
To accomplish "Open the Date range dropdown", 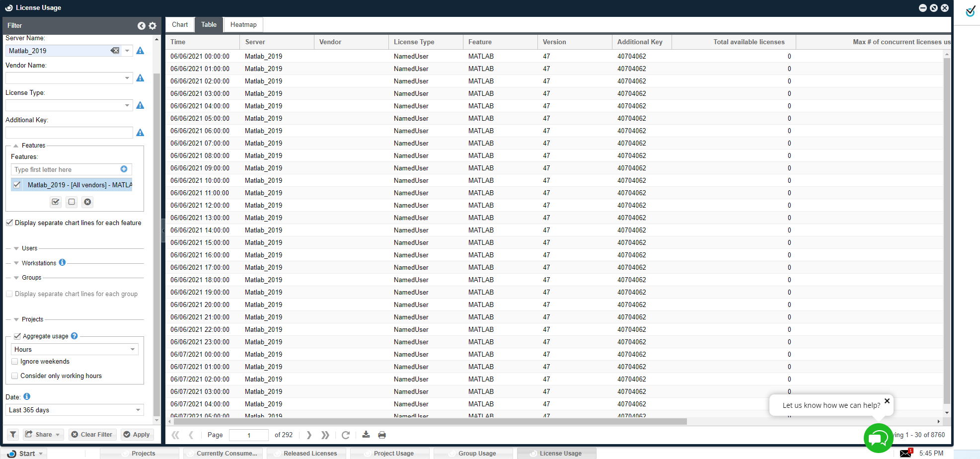I will click(x=138, y=410).
